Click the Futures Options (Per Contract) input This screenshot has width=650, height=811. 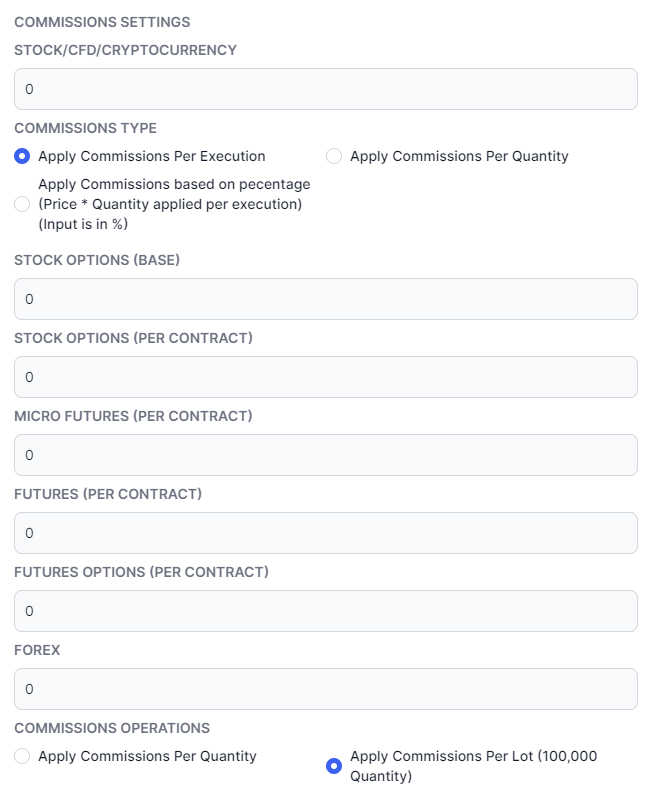(326, 611)
